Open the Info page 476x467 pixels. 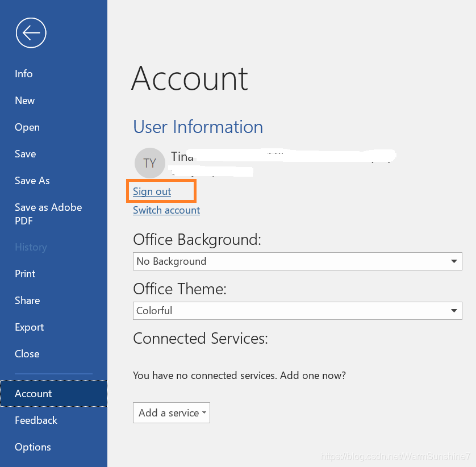pyautogui.click(x=24, y=74)
